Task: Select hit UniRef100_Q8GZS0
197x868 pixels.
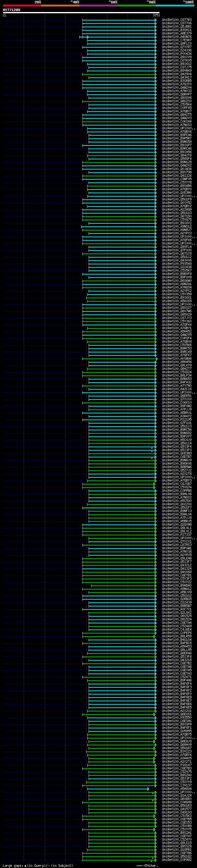Action: pos(176,101)
